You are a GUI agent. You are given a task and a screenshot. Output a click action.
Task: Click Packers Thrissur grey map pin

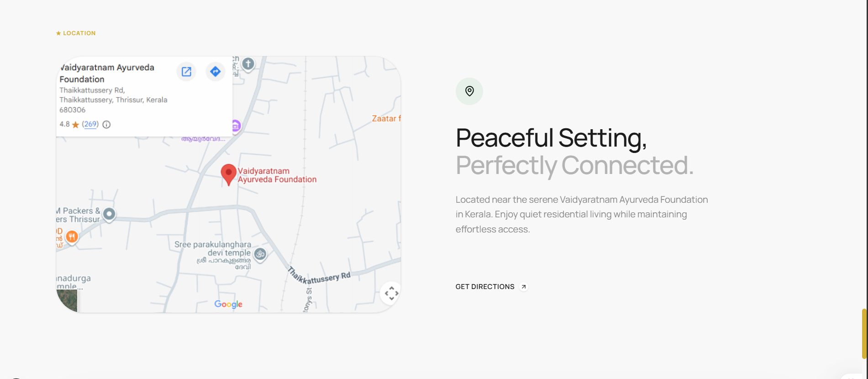coord(109,215)
